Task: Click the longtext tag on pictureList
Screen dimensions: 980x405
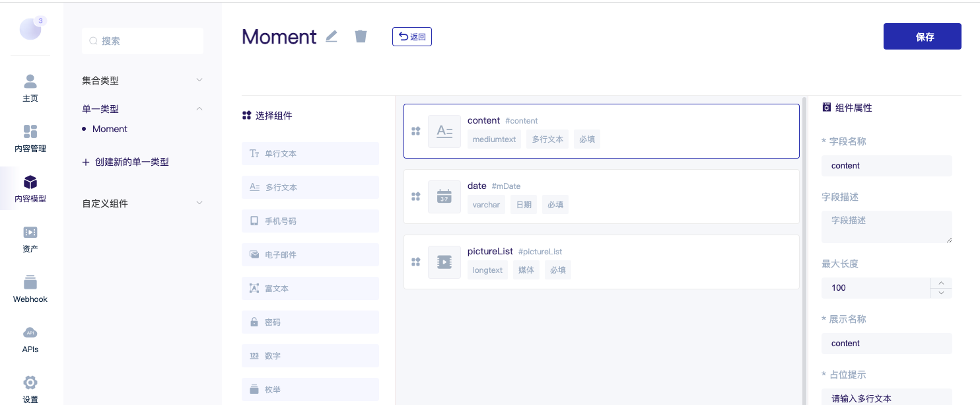Action: click(x=488, y=270)
